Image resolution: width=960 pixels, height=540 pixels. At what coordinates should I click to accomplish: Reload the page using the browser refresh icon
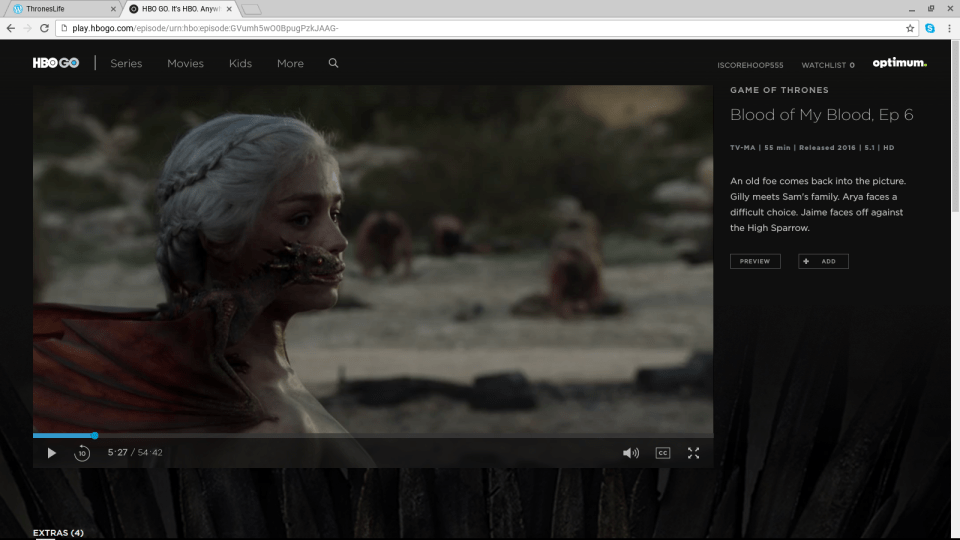pos(46,28)
